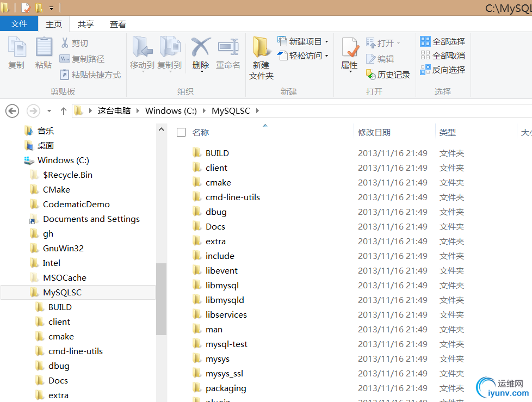Sort by the Type (类型) column header

[x=448, y=132]
